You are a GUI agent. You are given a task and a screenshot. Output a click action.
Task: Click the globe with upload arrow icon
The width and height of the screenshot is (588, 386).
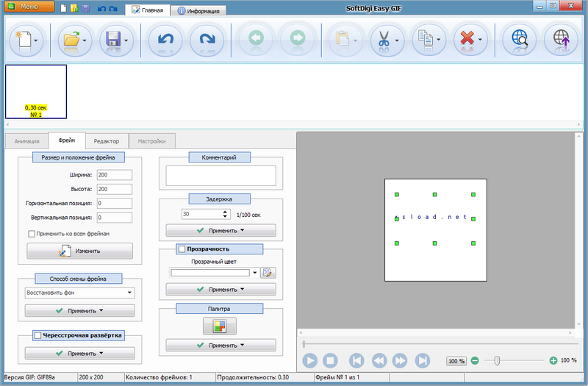[561, 39]
